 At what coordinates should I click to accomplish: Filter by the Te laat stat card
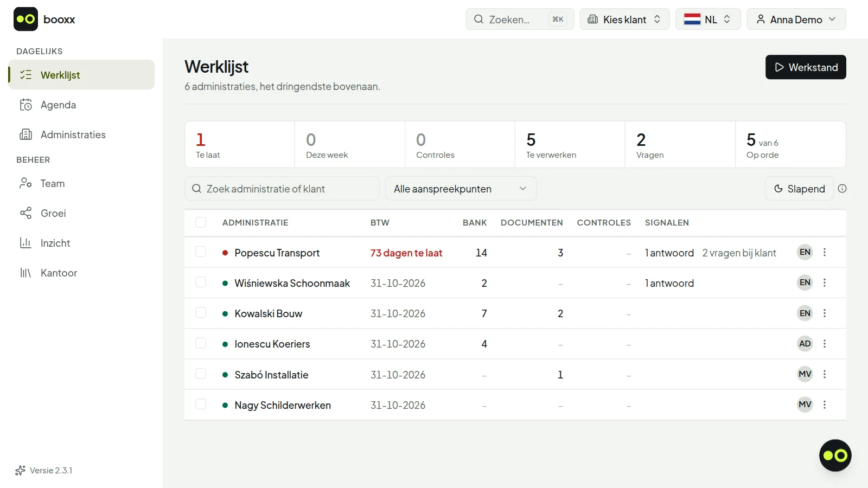pos(240,144)
